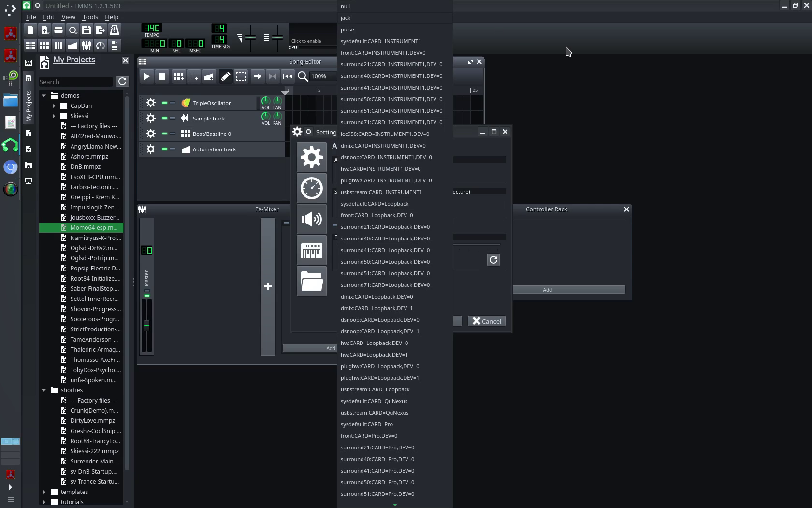Expand the CapDan folder
812x508 pixels.
(x=54, y=106)
